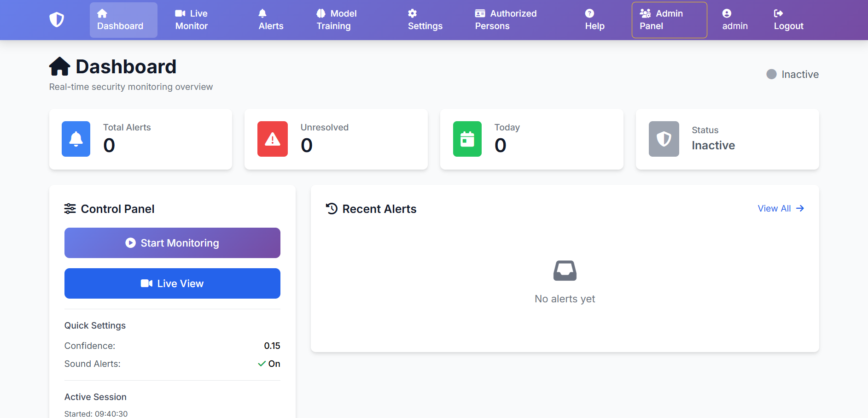Click the Inactive status indicator dot
The height and width of the screenshot is (418, 868).
(x=771, y=74)
